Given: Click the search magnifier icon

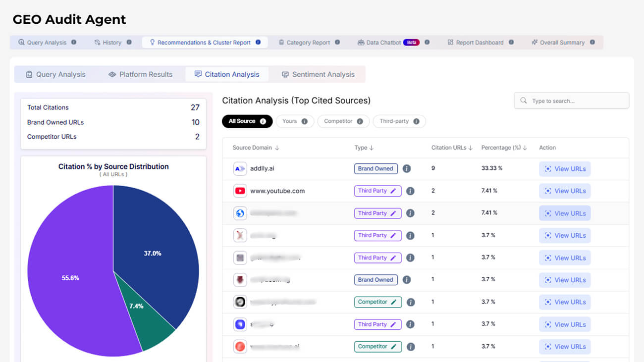Looking at the screenshot, I should click(524, 101).
